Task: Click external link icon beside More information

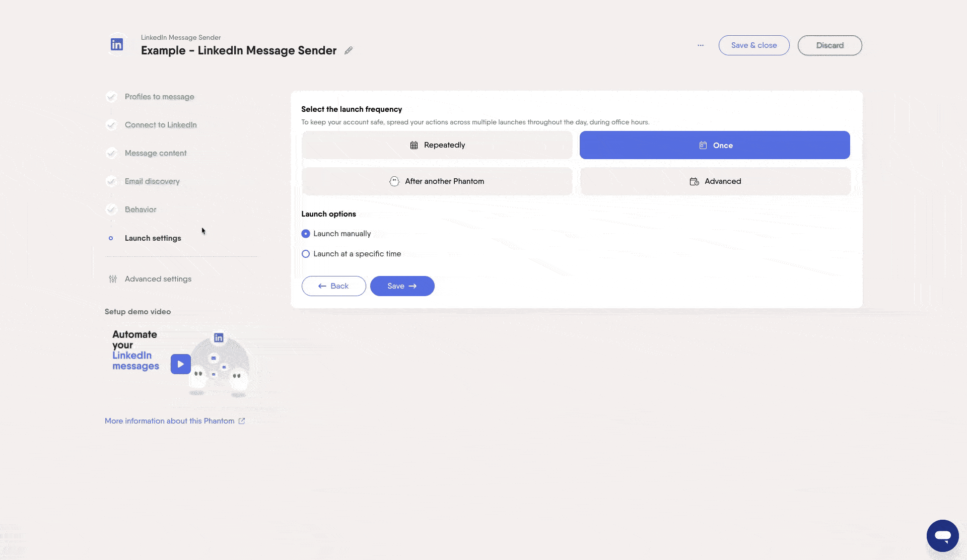Action: pos(242,421)
